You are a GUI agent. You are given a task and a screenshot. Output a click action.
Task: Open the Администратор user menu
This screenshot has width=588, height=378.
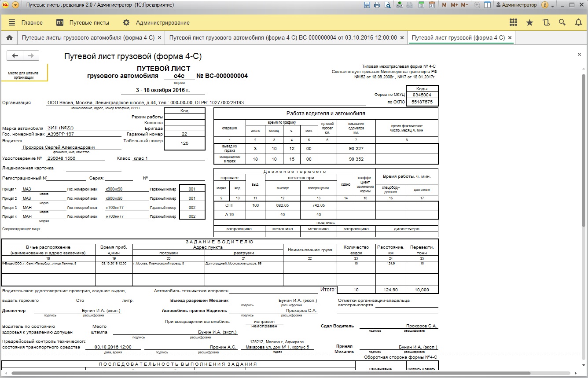click(x=516, y=5)
